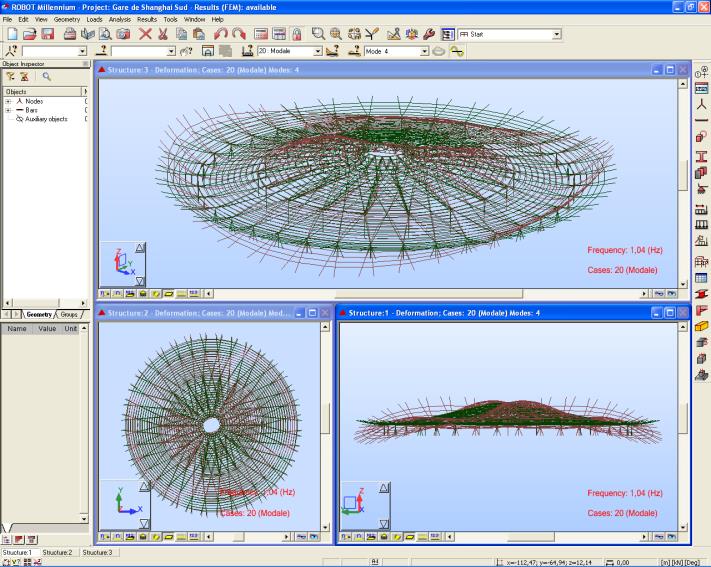Cut the selection with the scissors icon
711x567 pixels.
[x=163, y=34]
